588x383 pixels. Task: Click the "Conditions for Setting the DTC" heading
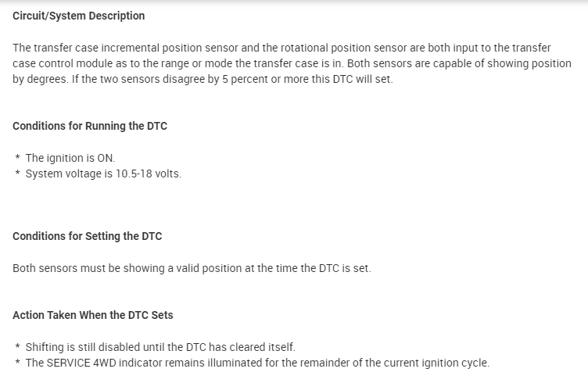(x=88, y=236)
